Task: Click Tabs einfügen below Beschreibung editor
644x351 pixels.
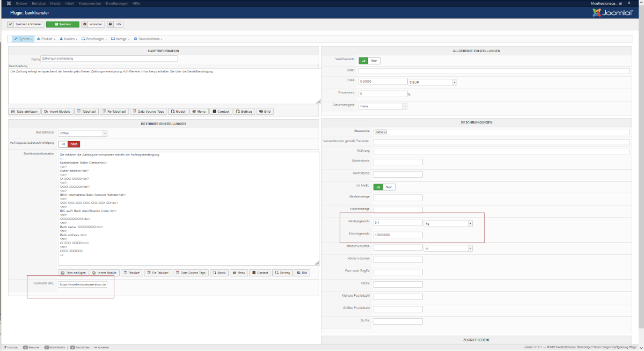Action: point(25,112)
